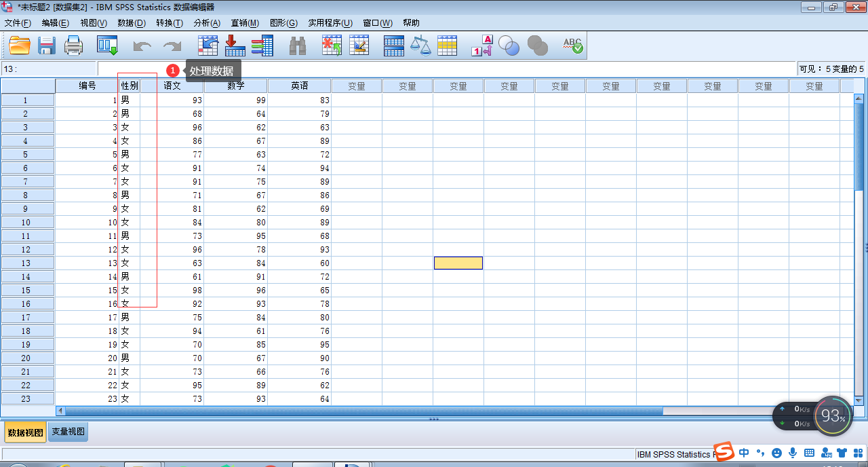Open the 数据(D) menu
This screenshot has height=467, width=868.
(132, 23)
